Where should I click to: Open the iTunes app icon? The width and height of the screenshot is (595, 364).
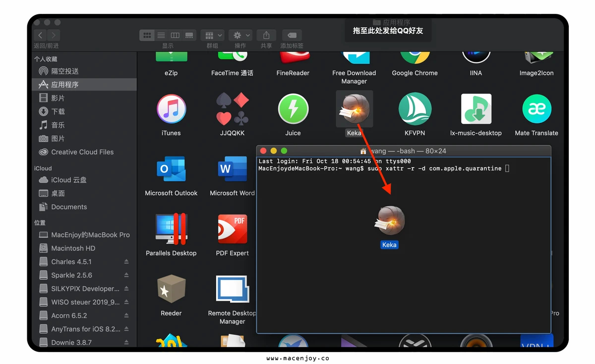tap(171, 109)
